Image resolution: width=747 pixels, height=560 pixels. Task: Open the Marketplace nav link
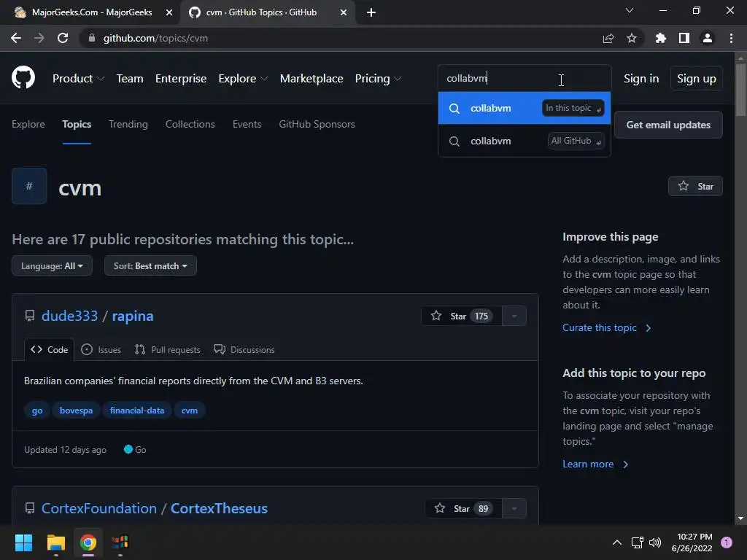click(311, 78)
